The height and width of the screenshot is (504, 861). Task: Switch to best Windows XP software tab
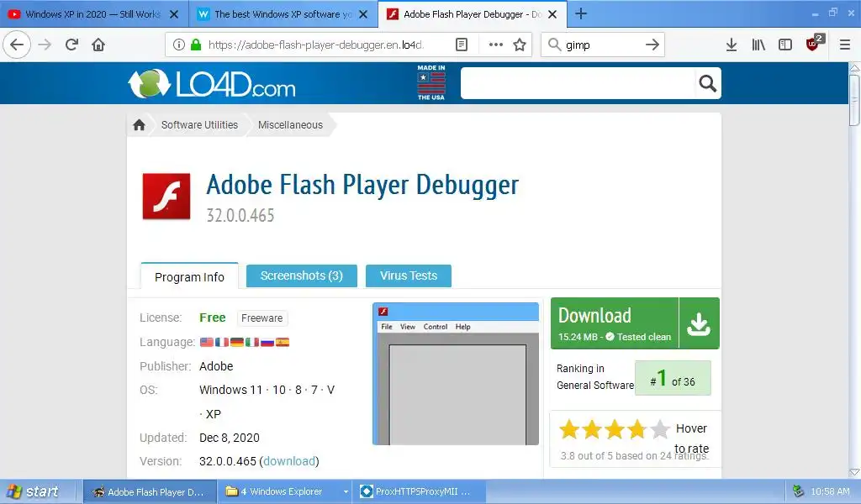pyautogui.click(x=283, y=14)
